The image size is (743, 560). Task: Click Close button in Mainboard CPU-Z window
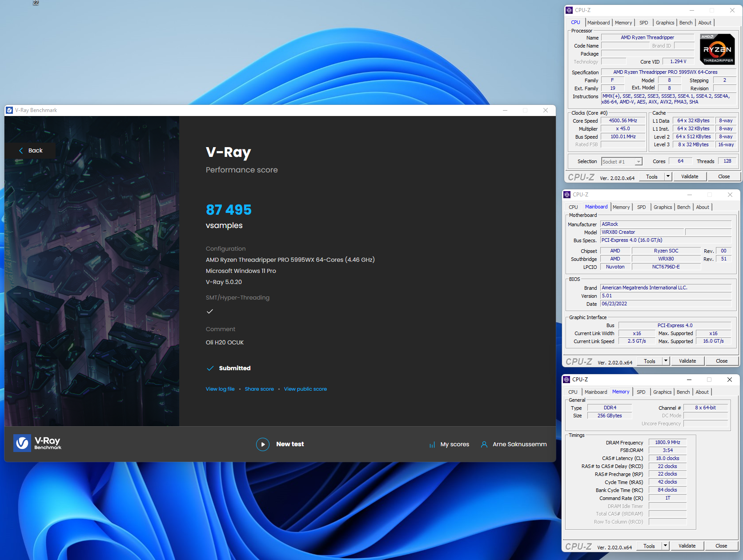(722, 361)
